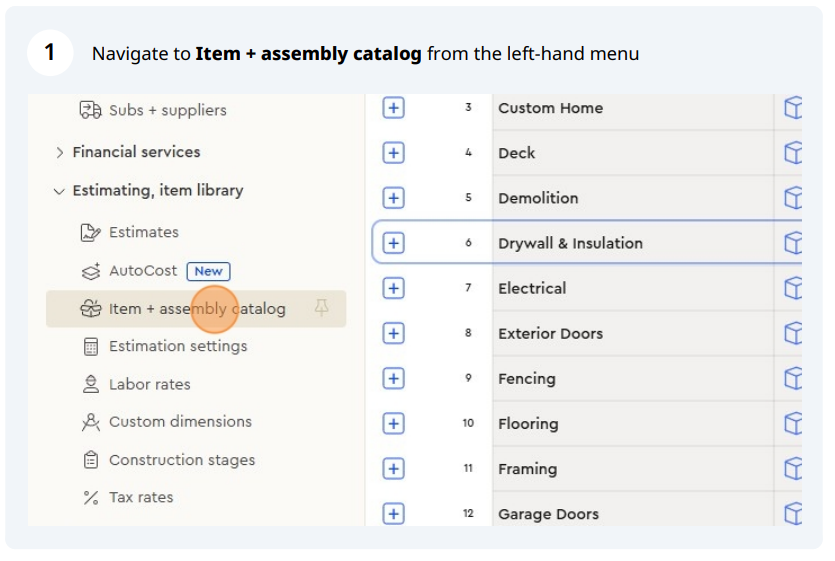Viewport: 835px width, 561px height.
Task: Click the Estimation settings calculator icon
Action: pyautogui.click(x=91, y=347)
